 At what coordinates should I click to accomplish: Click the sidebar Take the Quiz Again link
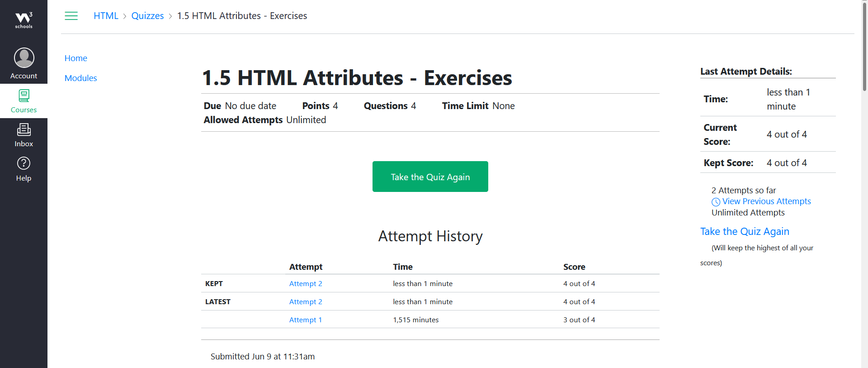click(745, 231)
